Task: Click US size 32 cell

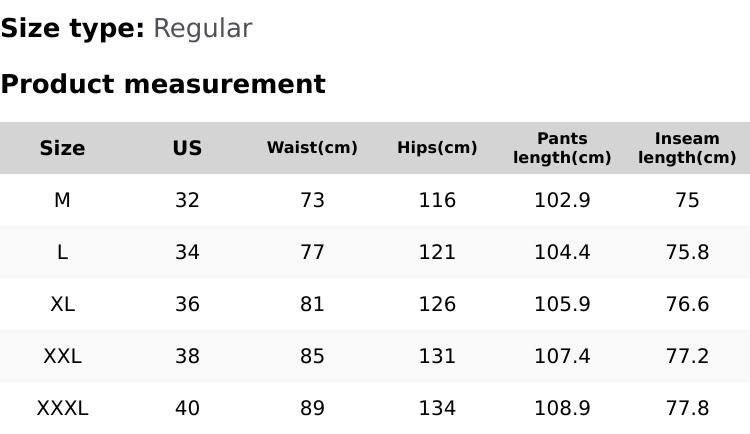Action: click(x=187, y=200)
